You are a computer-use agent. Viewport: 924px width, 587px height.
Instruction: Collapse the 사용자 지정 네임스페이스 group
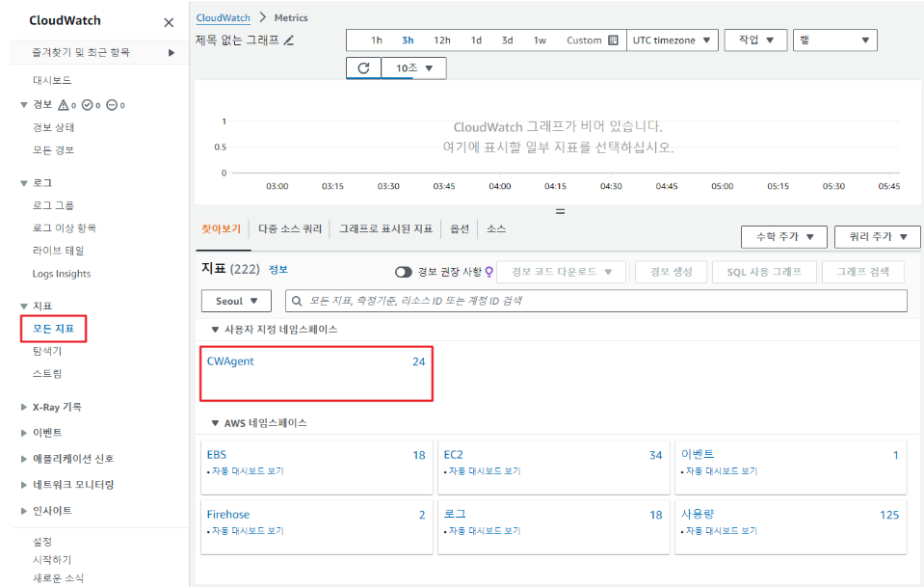point(215,330)
